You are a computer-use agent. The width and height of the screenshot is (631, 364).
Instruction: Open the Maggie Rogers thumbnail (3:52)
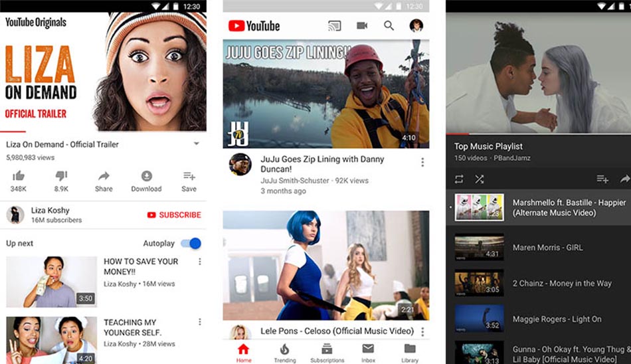click(x=480, y=319)
